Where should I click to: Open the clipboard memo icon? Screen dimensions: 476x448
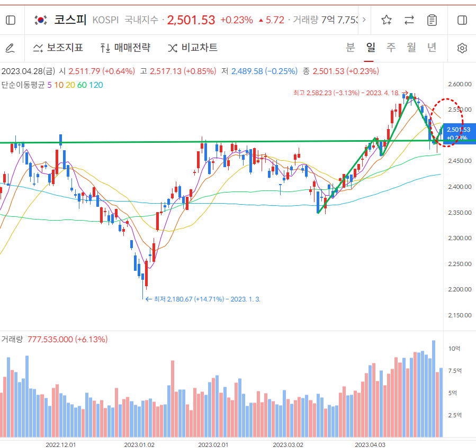(432, 20)
